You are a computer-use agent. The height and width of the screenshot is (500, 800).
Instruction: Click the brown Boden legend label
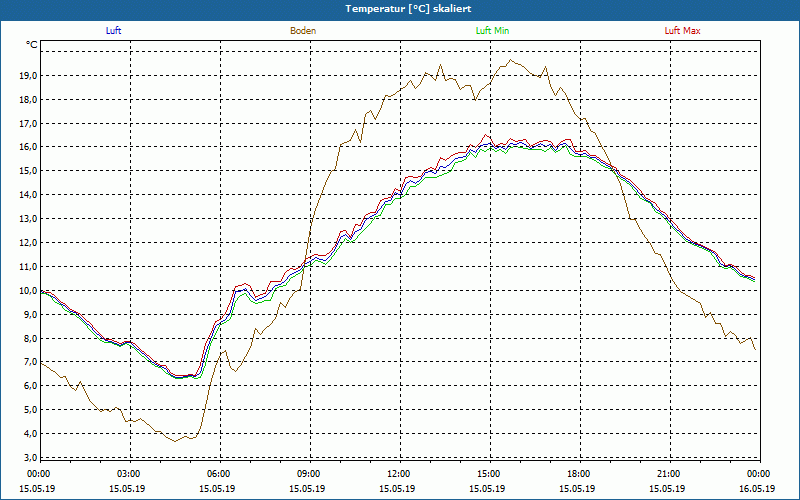(x=303, y=31)
